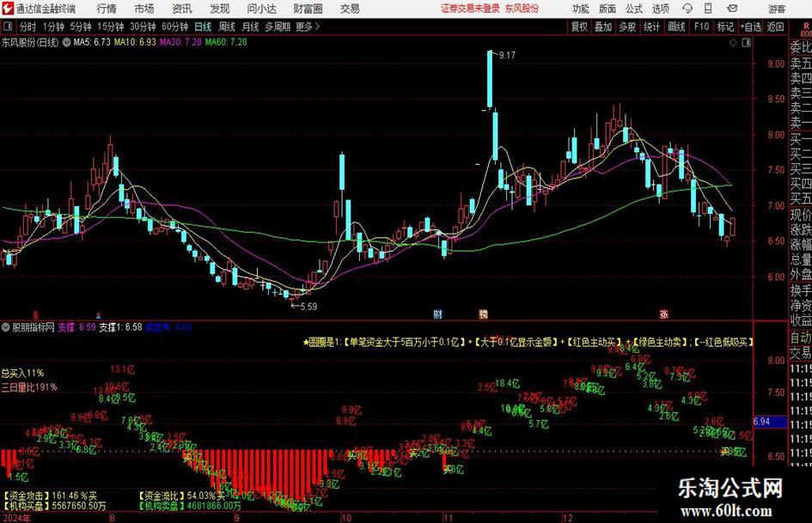Click the 叠加 overlay button
812x523 pixels.
[x=603, y=27]
